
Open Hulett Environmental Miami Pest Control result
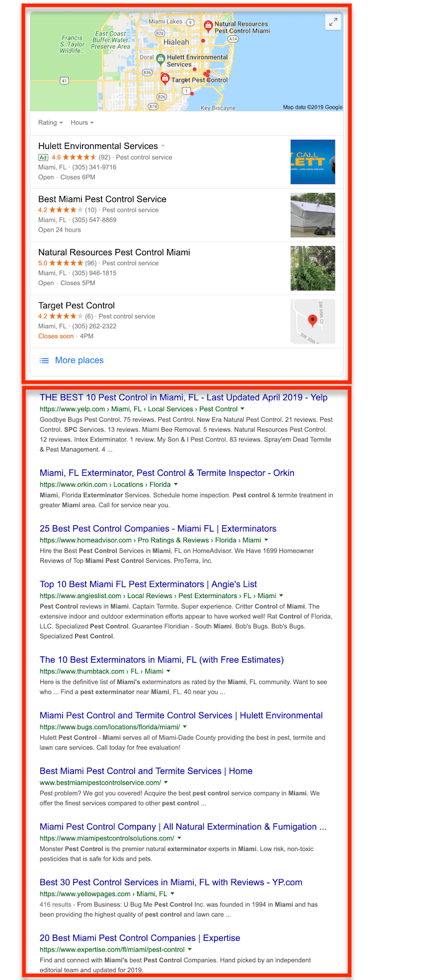(x=181, y=715)
